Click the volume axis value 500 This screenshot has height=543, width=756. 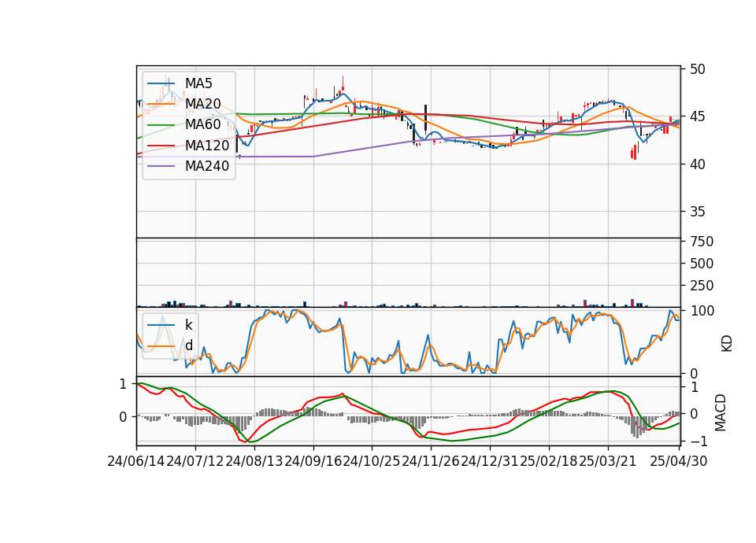tap(702, 264)
